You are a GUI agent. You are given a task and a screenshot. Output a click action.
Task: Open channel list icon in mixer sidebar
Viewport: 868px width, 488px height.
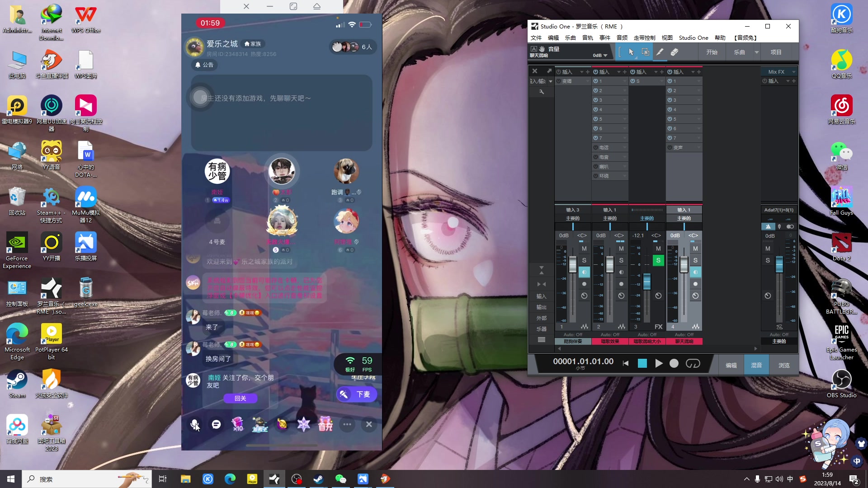(542, 340)
